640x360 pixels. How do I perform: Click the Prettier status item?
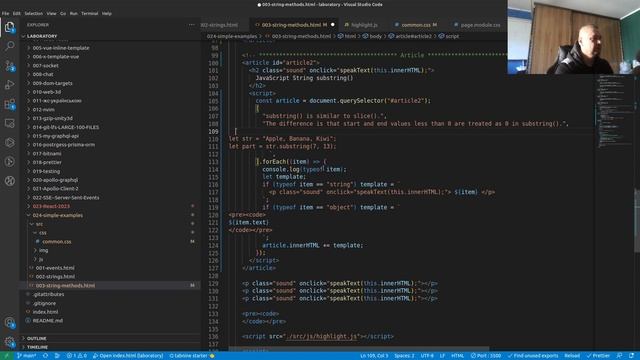click(598, 356)
